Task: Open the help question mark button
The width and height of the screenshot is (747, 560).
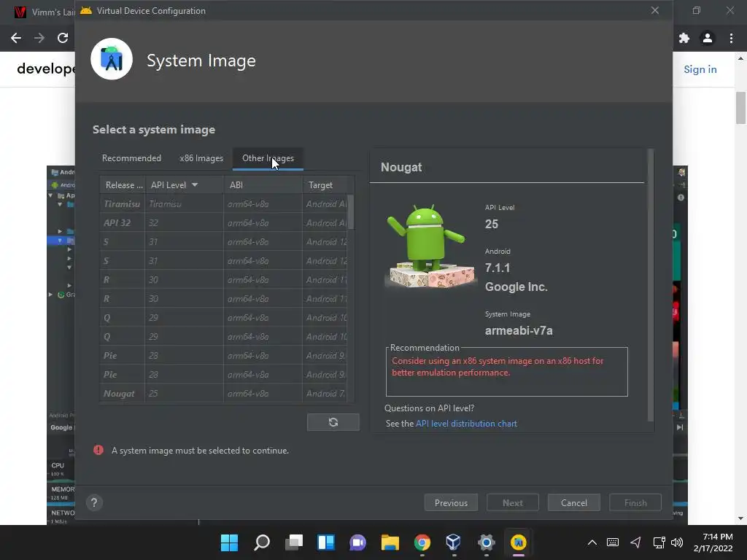Action: pyautogui.click(x=94, y=503)
